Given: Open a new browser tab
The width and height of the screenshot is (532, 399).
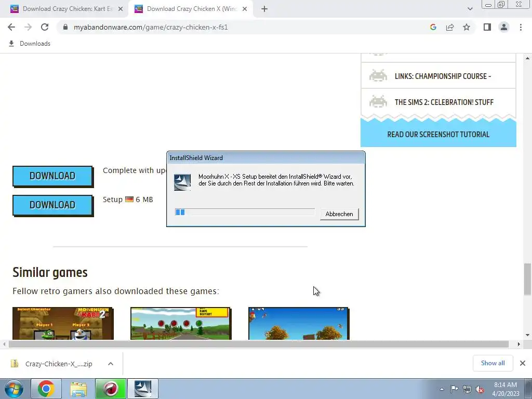Looking at the screenshot, I should tap(264, 9).
